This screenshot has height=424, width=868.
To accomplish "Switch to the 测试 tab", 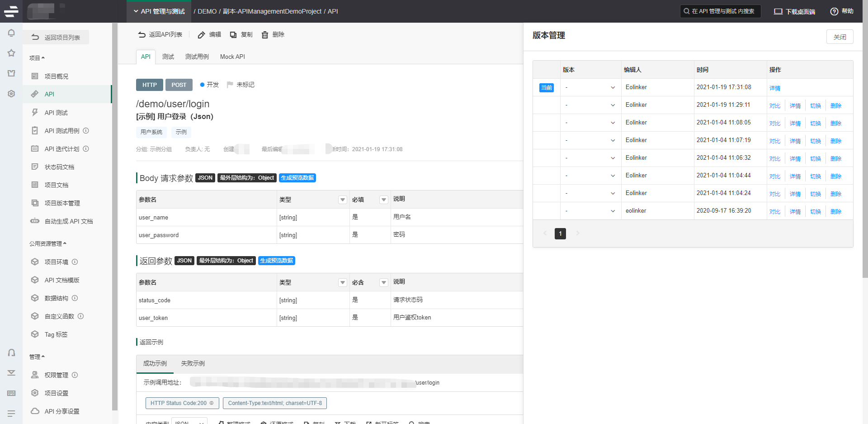I will tap(168, 57).
